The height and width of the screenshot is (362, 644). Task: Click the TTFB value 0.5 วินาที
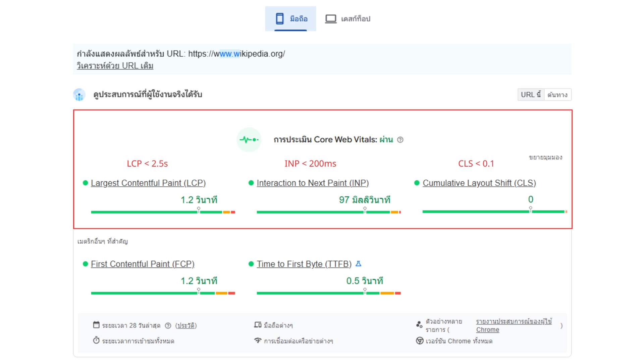pyautogui.click(x=365, y=281)
